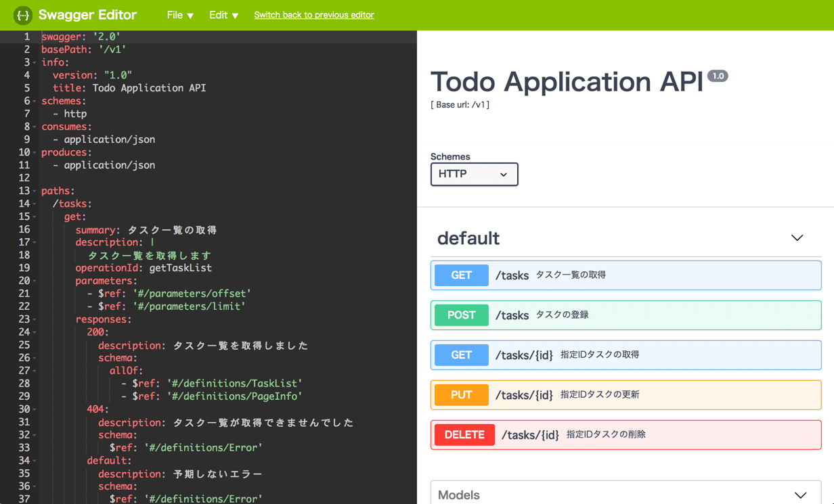Screen dimensions: 834x504
Task: Click the Schemes label
Action: click(x=450, y=156)
